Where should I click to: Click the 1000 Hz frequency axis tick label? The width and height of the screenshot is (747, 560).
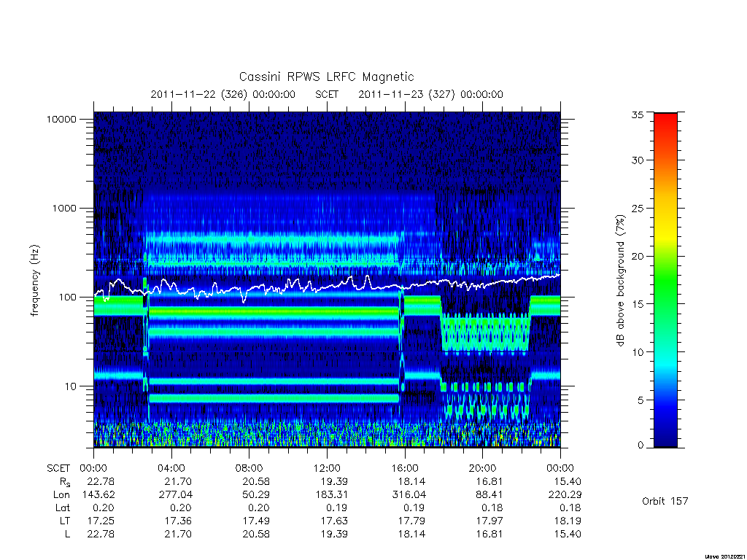(64, 208)
